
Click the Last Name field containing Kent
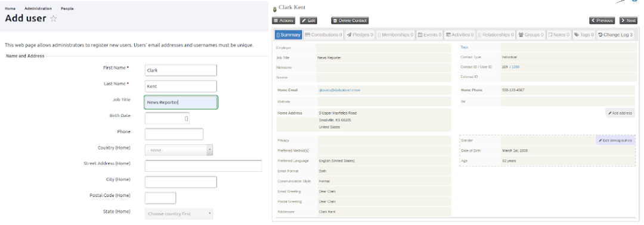(181, 87)
